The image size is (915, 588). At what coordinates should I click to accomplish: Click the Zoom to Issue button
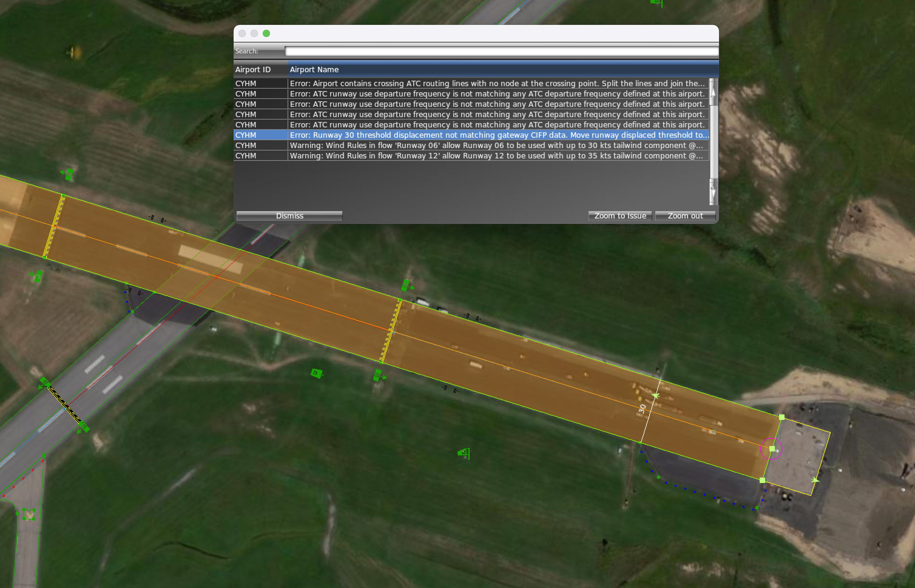(x=620, y=216)
